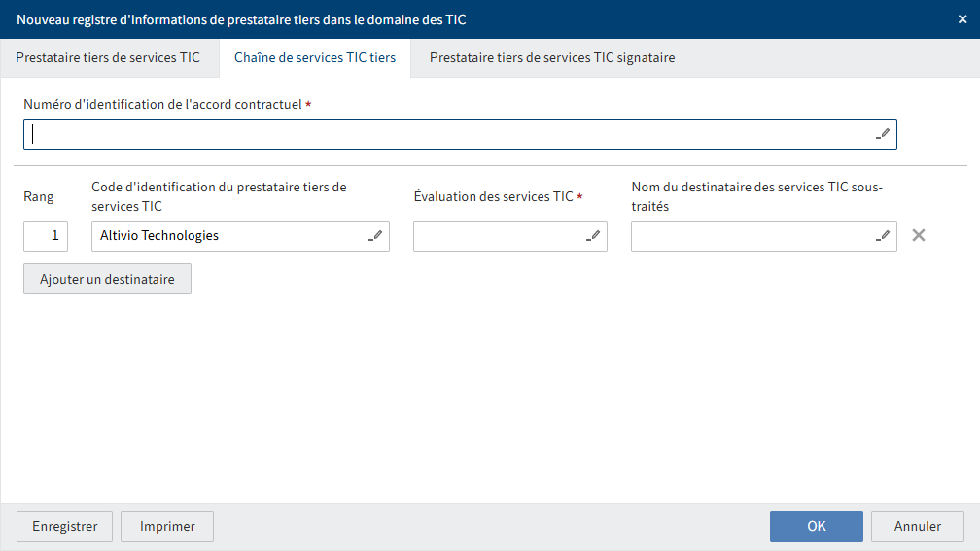Viewport: 980px width, 551px height.
Task: Click the Rang column label
Action: click(39, 196)
